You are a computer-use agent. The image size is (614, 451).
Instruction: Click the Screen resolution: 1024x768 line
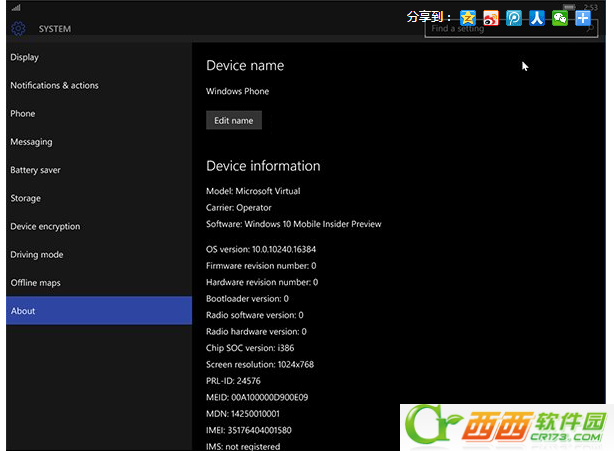pyautogui.click(x=260, y=364)
